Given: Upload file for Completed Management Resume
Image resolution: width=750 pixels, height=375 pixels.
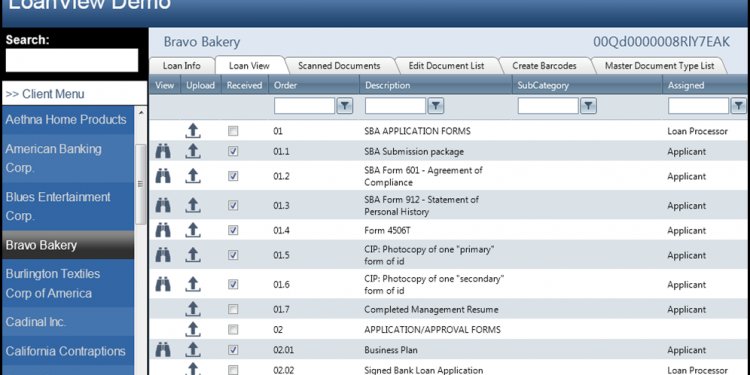Looking at the screenshot, I should pyautogui.click(x=193, y=309).
